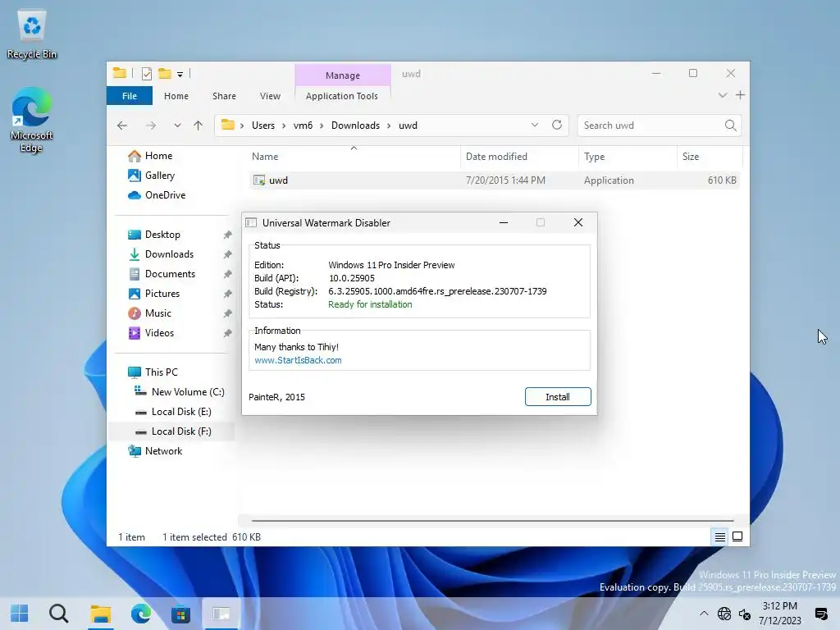Select the Manage contextual tab
Image resolution: width=840 pixels, height=630 pixels.
(343, 75)
